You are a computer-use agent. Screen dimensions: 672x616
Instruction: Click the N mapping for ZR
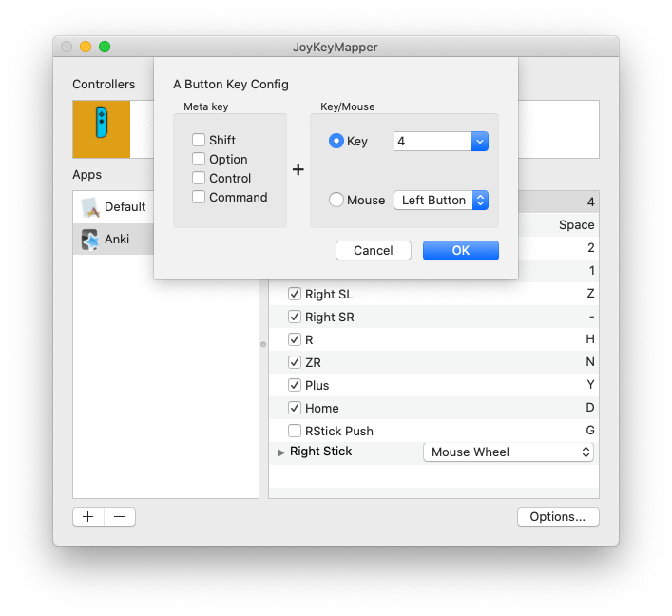pos(590,362)
